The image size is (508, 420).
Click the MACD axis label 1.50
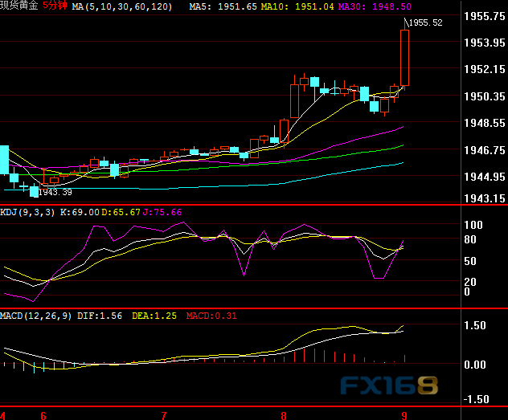(x=475, y=325)
